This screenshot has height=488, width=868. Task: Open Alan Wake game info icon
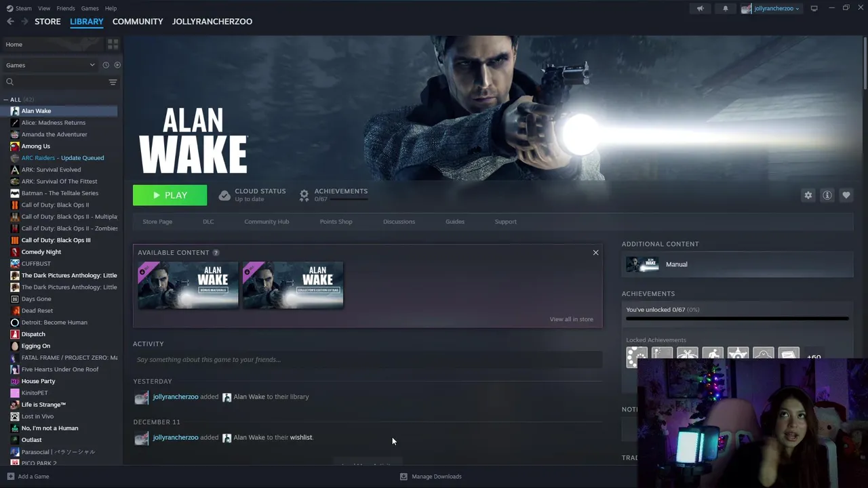827,195
